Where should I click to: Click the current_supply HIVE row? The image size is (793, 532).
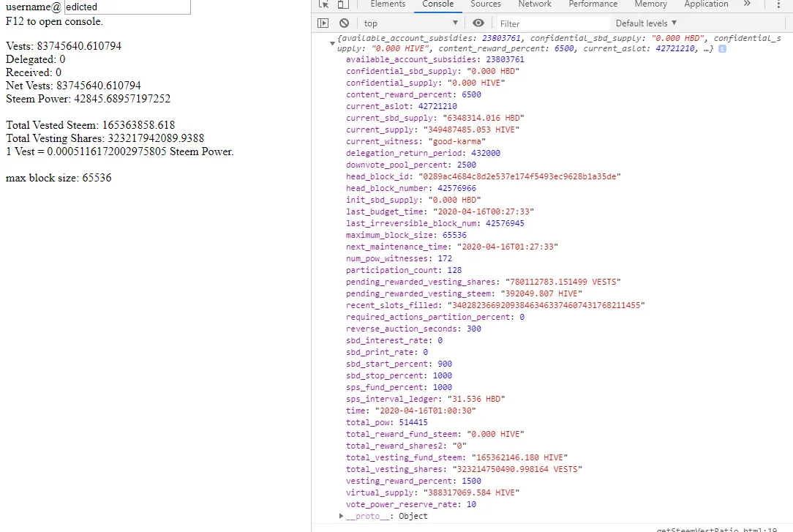click(432, 130)
